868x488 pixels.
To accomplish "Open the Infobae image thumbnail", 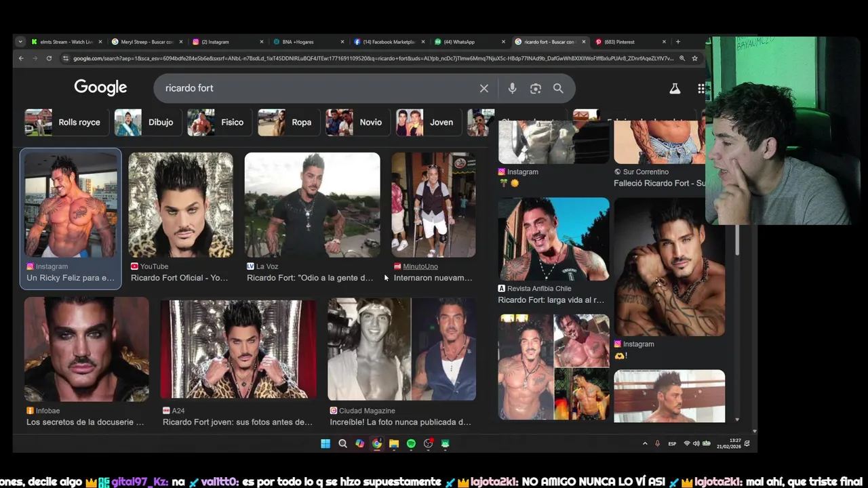I will (86, 350).
